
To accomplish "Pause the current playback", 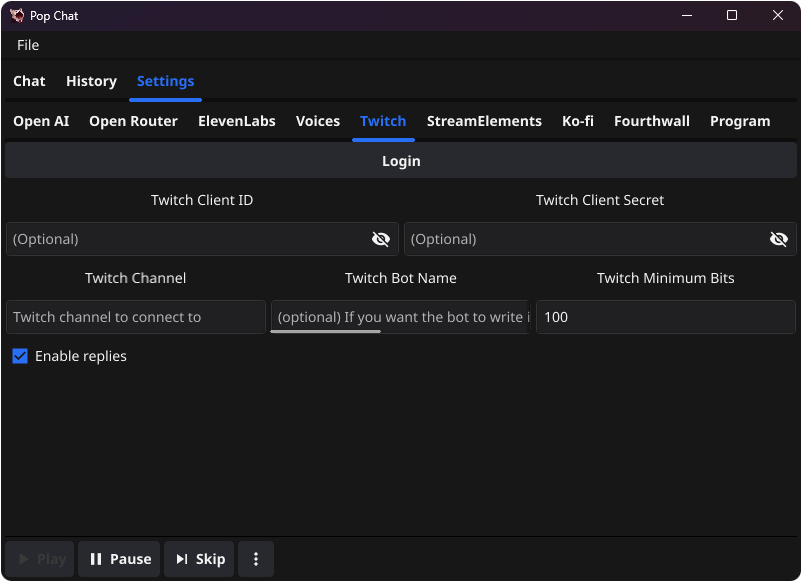I will [x=118, y=559].
